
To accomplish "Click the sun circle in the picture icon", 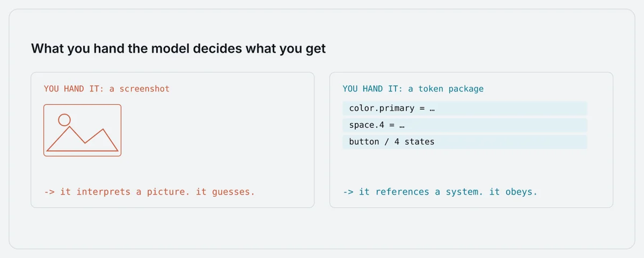I will pyautogui.click(x=64, y=120).
